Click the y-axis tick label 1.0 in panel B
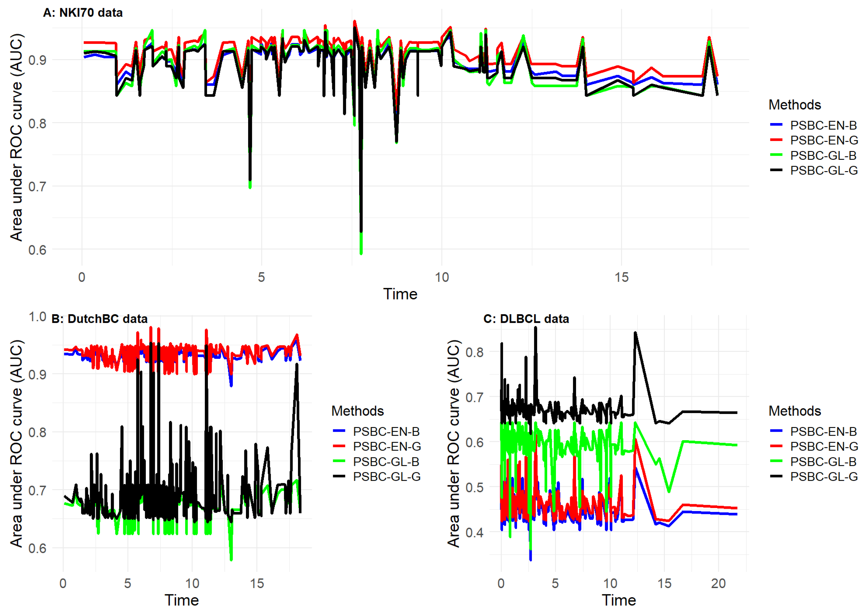 tap(38, 317)
